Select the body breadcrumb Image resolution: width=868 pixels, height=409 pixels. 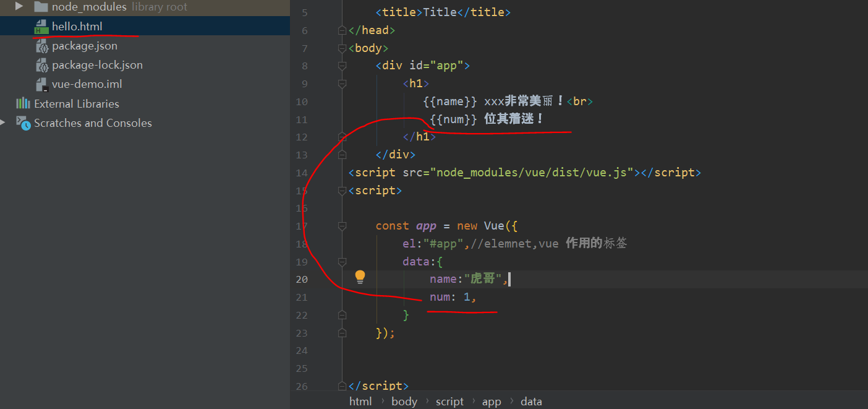[404, 402]
